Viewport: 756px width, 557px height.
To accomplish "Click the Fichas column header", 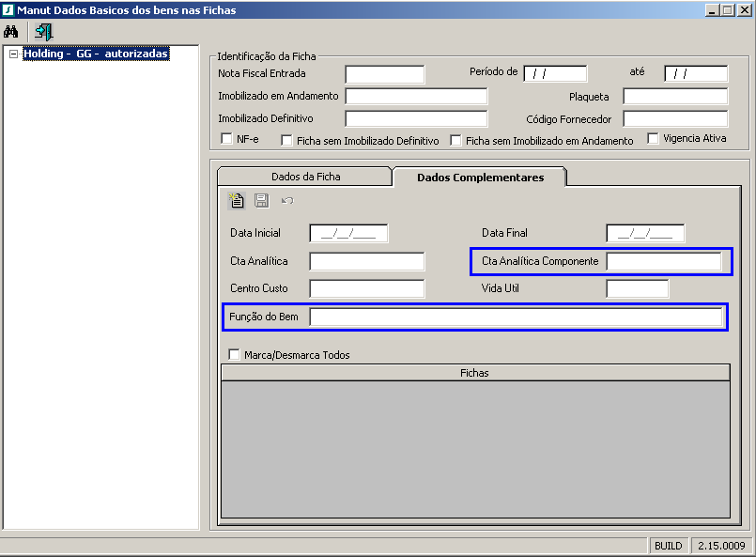I will pyautogui.click(x=474, y=373).
